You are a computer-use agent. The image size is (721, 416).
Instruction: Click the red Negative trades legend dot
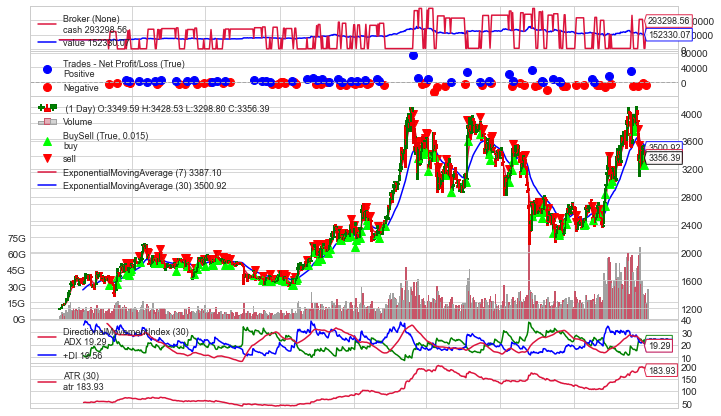point(47,87)
